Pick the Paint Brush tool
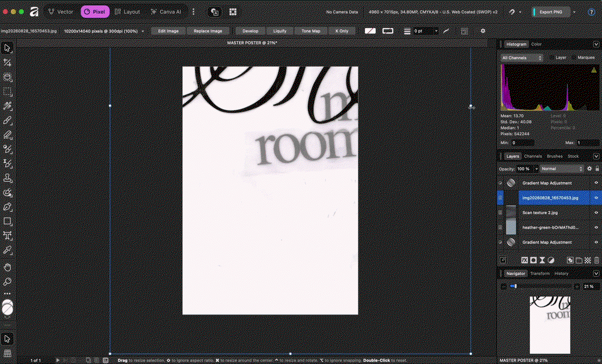Screen dimensions: 602x364 point(7,120)
